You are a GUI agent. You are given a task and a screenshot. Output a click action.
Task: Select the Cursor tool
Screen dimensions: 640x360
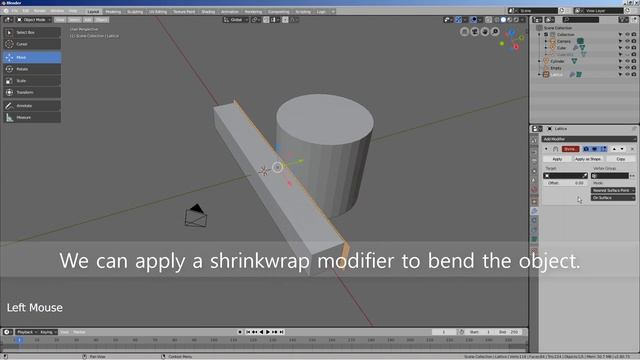32,44
